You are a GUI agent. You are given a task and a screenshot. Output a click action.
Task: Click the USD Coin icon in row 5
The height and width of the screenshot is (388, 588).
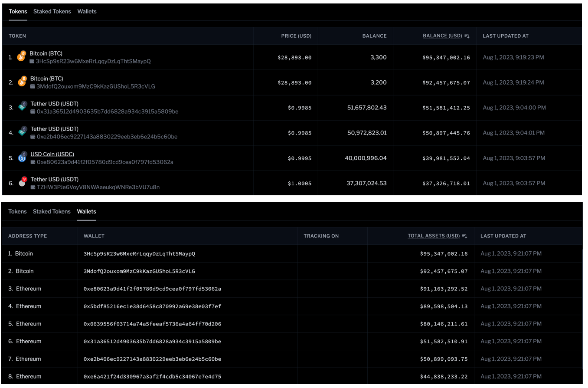pos(23,158)
